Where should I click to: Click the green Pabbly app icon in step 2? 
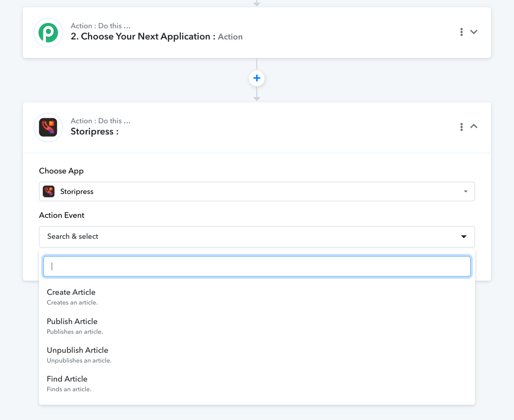[48, 33]
